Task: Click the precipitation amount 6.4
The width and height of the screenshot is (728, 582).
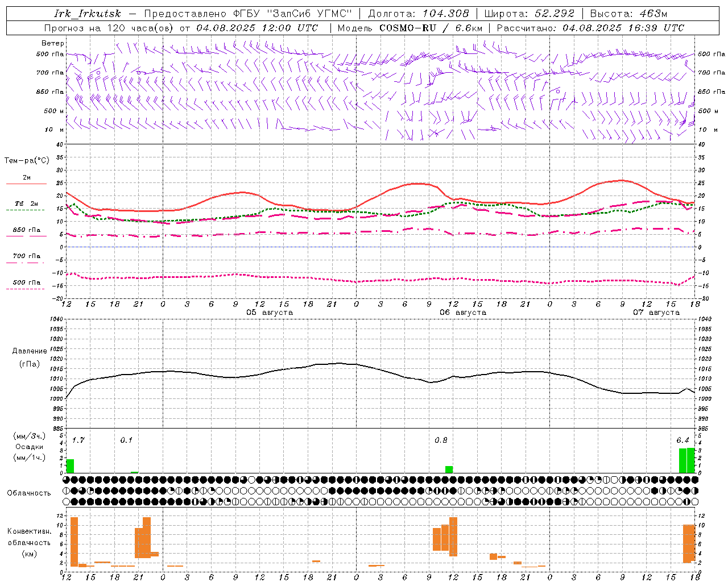Action: coord(682,440)
